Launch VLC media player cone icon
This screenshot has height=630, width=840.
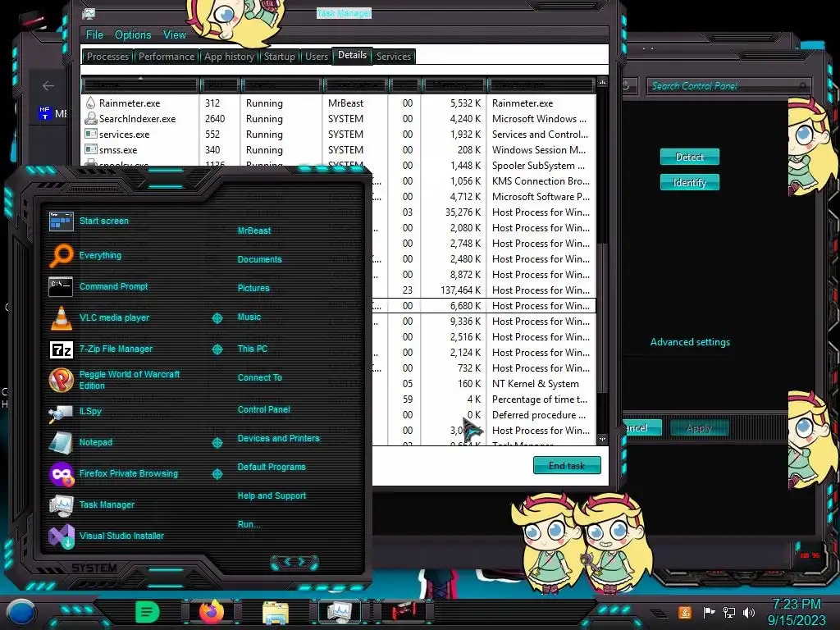point(61,317)
